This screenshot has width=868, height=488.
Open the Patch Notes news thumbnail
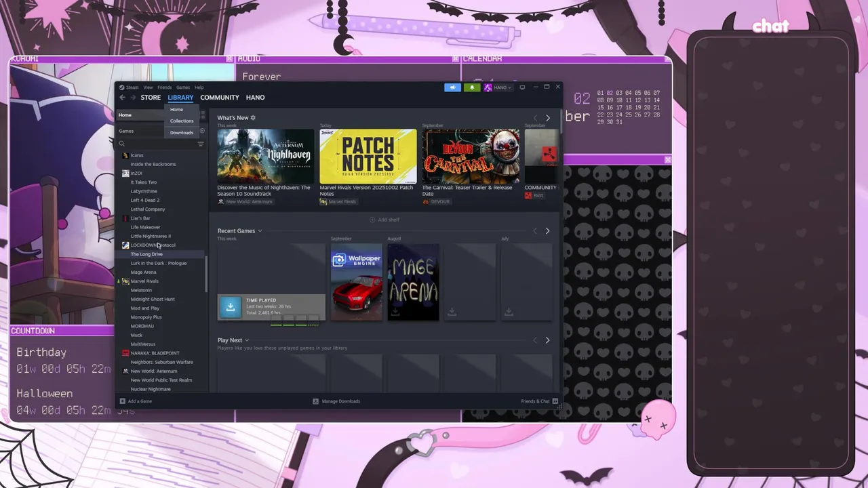(368, 156)
